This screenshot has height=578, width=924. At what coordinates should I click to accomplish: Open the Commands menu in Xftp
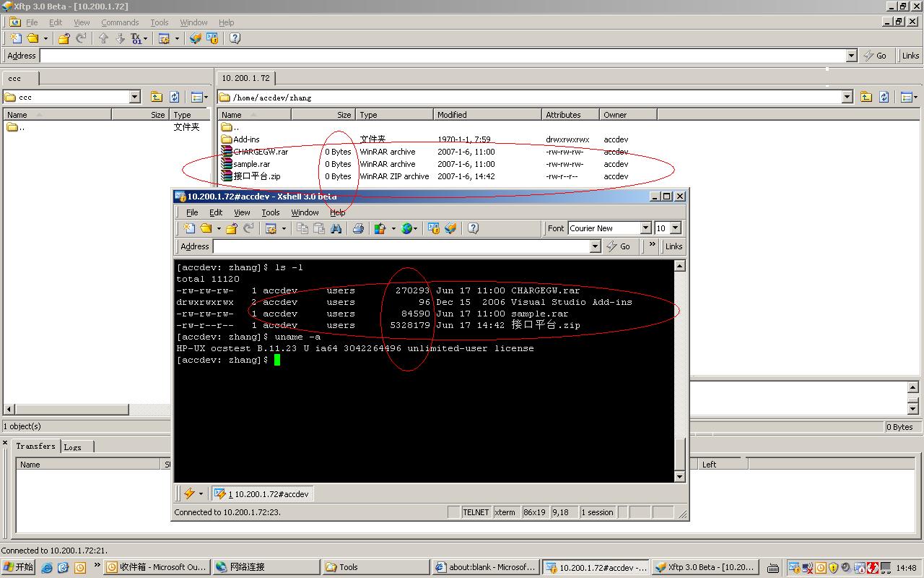[120, 22]
